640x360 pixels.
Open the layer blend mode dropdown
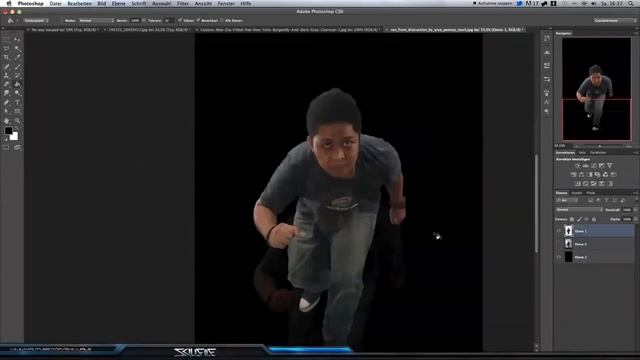pyautogui.click(x=579, y=210)
